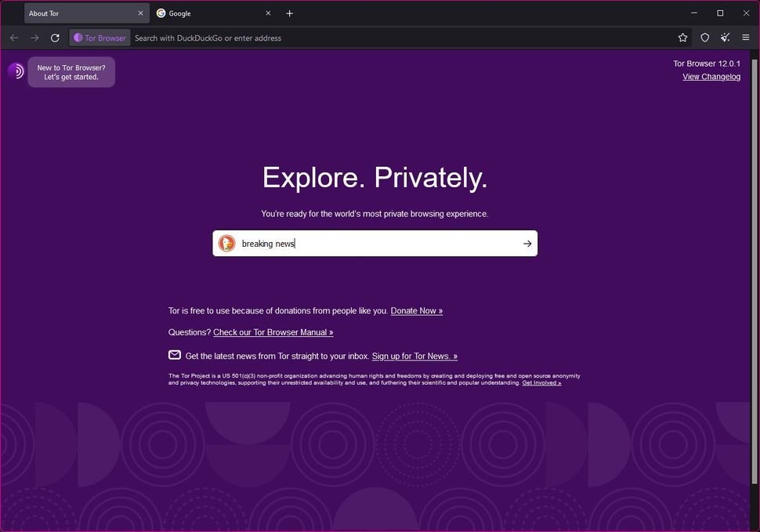Click the purple onion logo top left
The image size is (760, 532).
click(16, 71)
